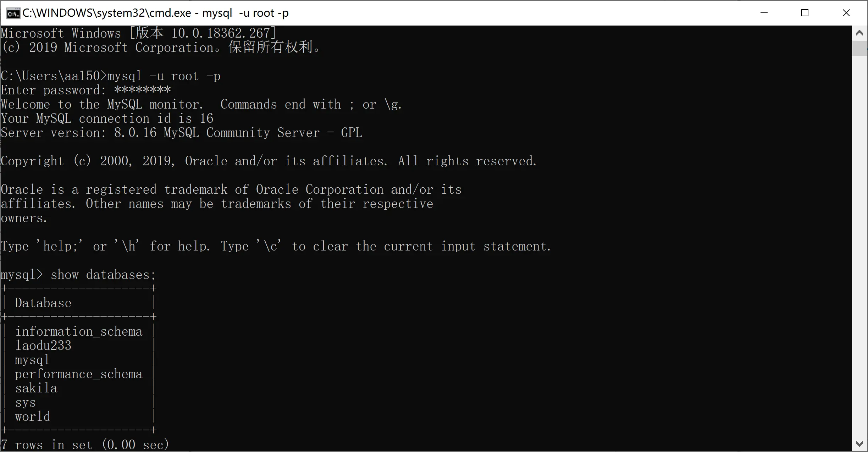The width and height of the screenshot is (868, 452).
Task: Click the 'sys' database entry
Action: point(25,403)
